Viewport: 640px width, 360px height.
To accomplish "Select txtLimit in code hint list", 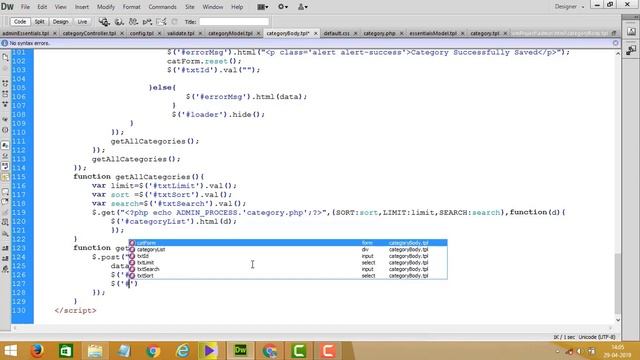I will pos(288,262).
